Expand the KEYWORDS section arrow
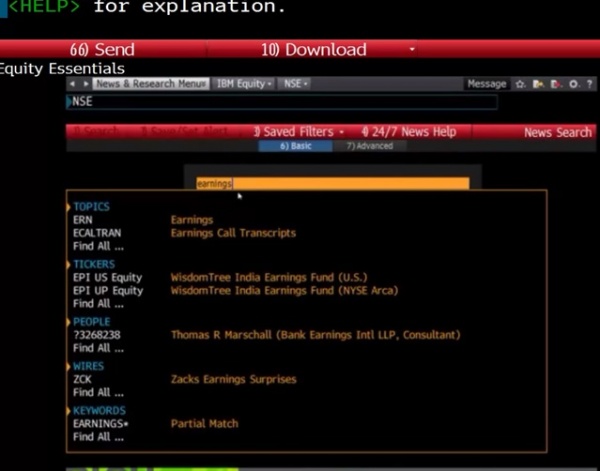The height and width of the screenshot is (471, 600). [68, 411]
